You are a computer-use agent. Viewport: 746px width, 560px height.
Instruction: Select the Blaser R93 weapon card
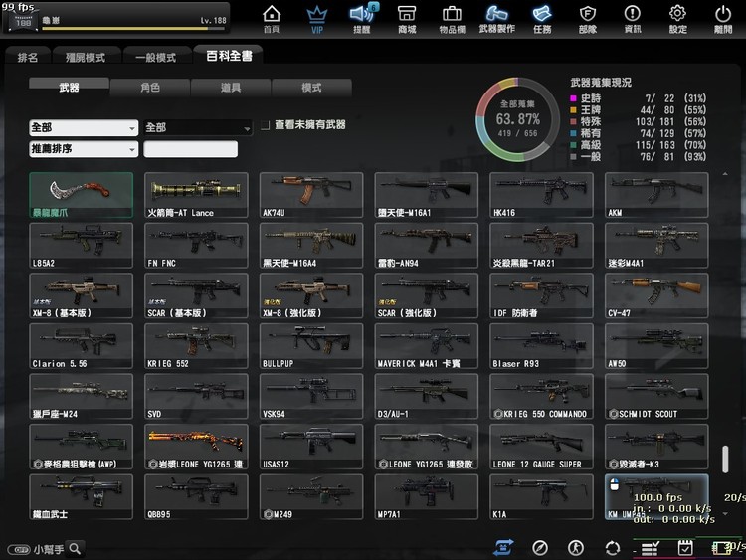(542, 346)
